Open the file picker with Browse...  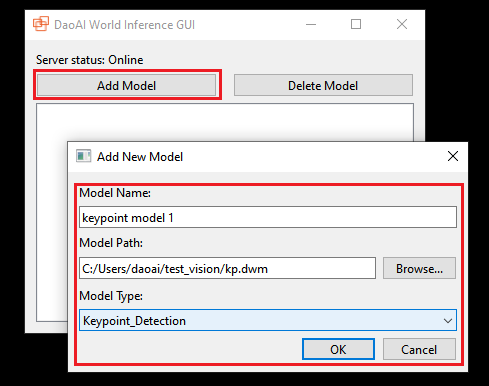(419, 268)
